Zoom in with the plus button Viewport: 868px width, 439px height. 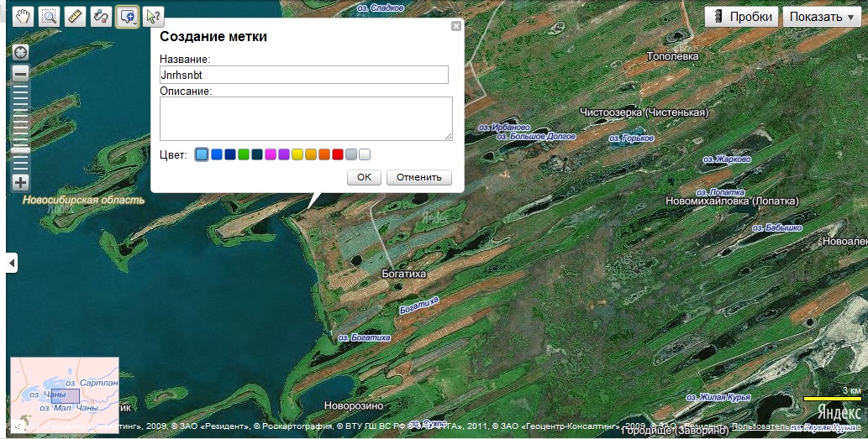pos(20,182)
